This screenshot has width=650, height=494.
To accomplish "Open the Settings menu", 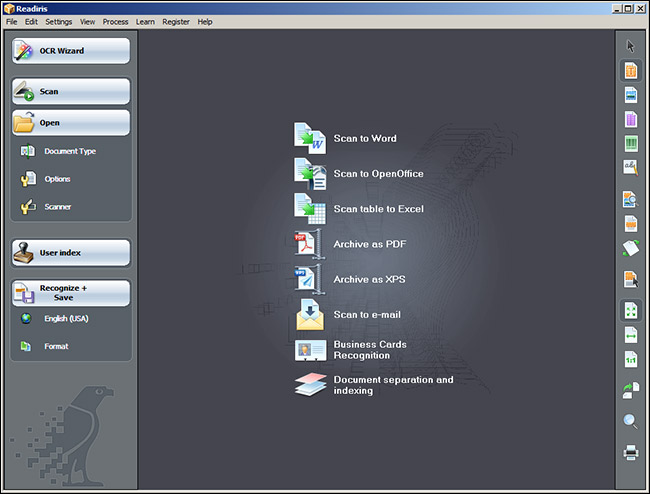I will pos(59,21).
